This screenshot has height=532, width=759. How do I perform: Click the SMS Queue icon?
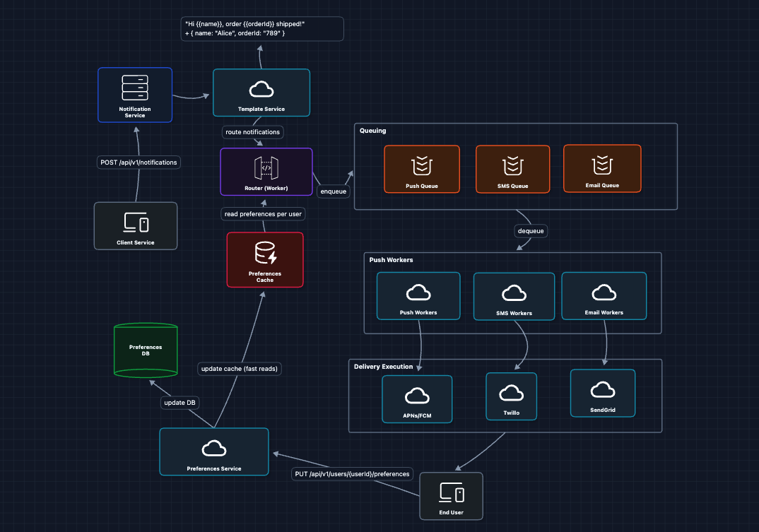tap(512, 165)
